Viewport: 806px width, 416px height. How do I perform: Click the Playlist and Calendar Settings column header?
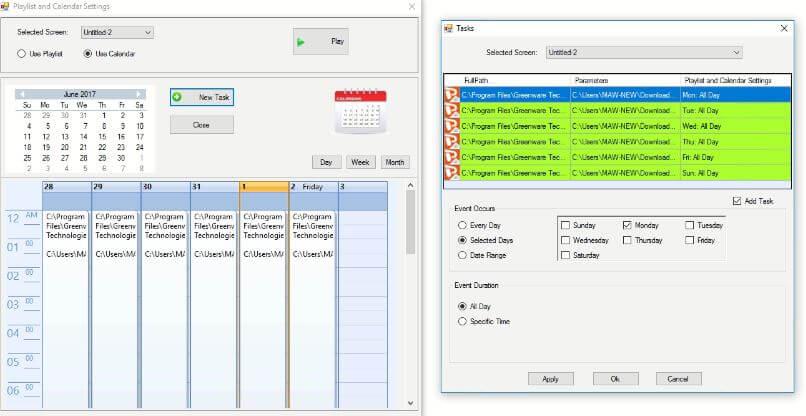736,81
